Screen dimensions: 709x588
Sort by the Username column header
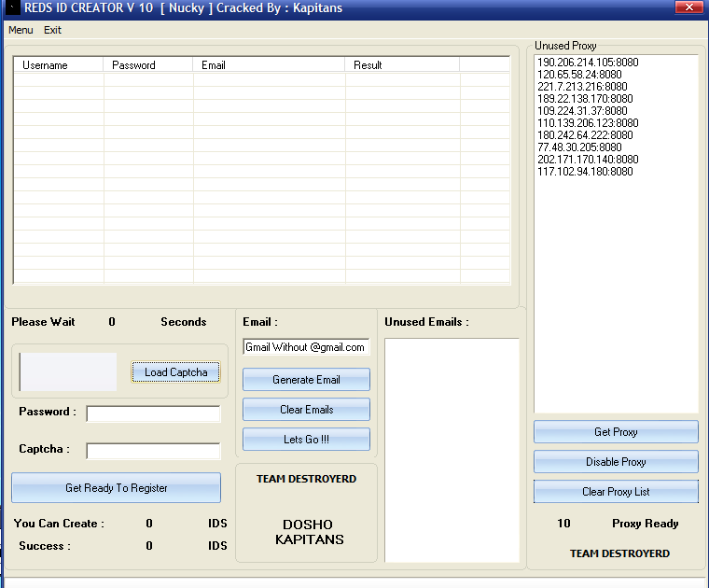[59, 65]
